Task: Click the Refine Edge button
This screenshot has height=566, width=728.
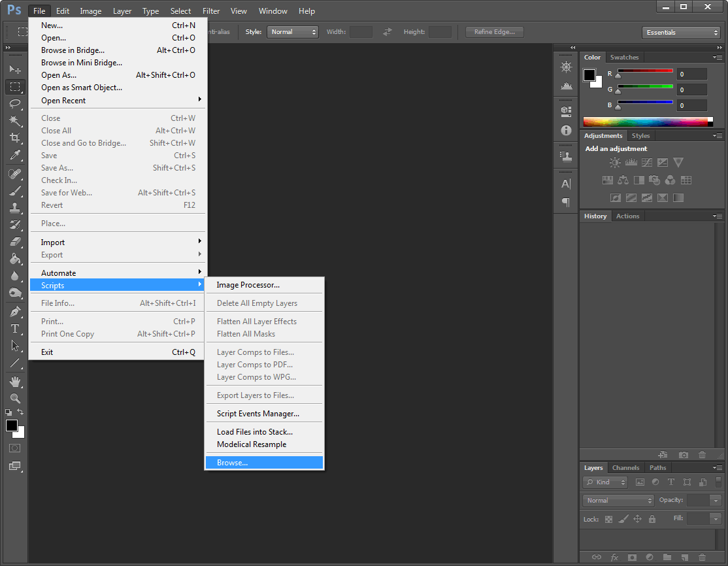Action: click(494, 31)
